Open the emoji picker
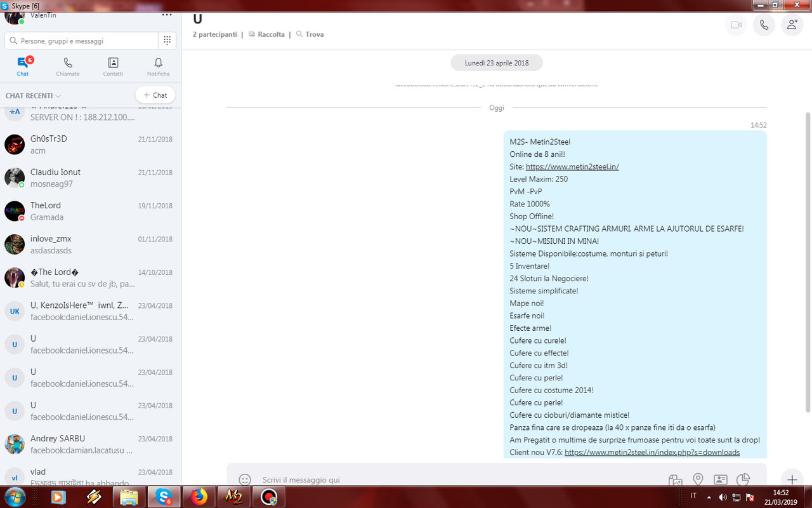The image size is (812, 508). coord(245,480)
